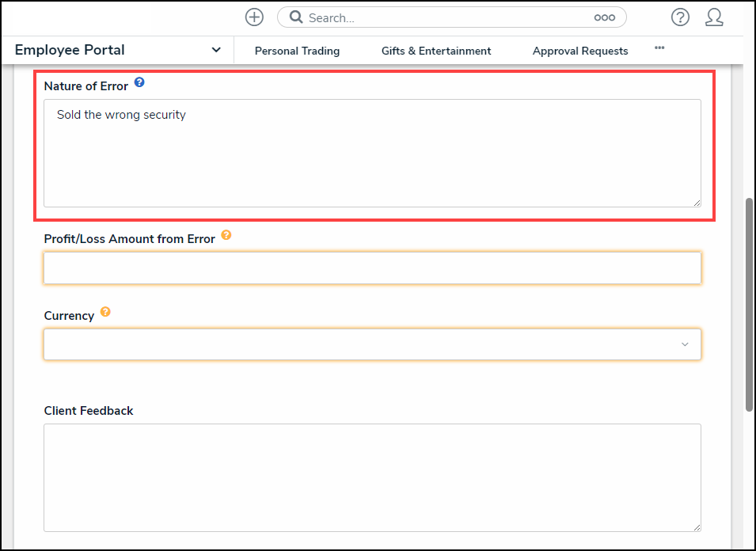The width and height of the screenshot is (756, 551).
Task: Expand the Employee Portal dropdown
Action: (x=216, y=50)
